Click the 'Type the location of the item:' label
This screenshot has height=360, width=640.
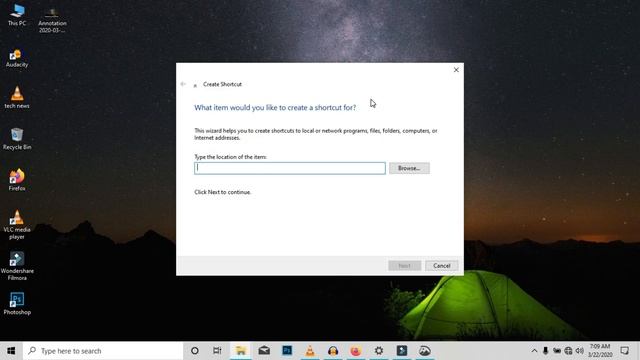pyautogui.click(x=231, y=157)
